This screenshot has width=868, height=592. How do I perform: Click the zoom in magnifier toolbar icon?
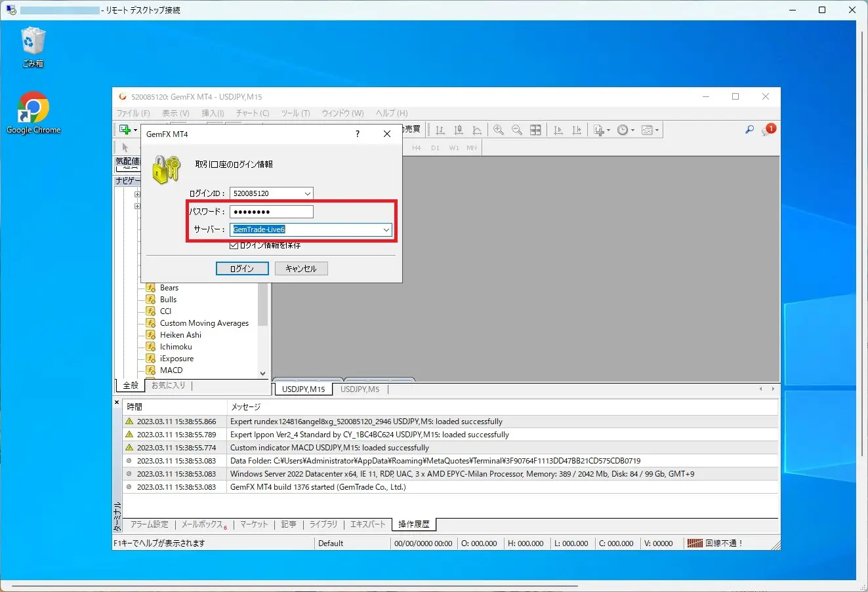(x=499, y=130)
